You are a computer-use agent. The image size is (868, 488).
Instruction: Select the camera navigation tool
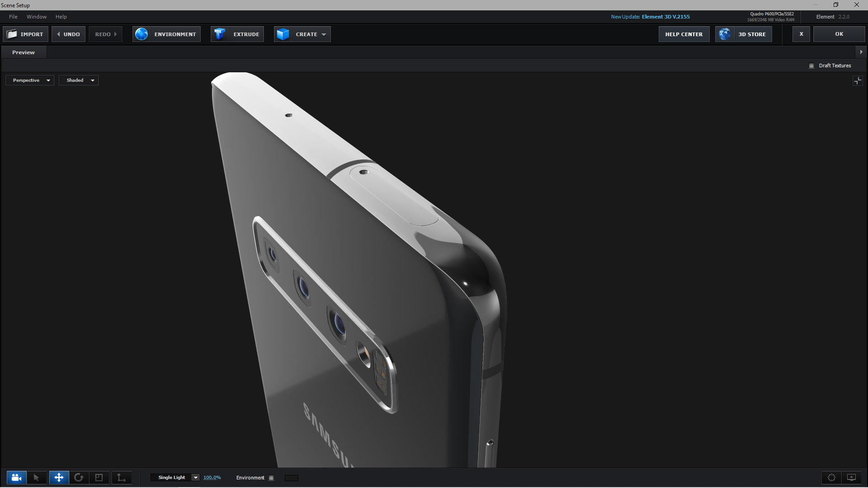coord(17,478)
